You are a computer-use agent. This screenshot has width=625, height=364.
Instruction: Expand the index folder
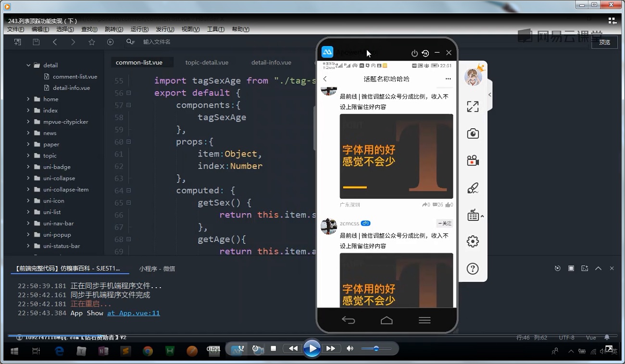click(x=29, y=110)
